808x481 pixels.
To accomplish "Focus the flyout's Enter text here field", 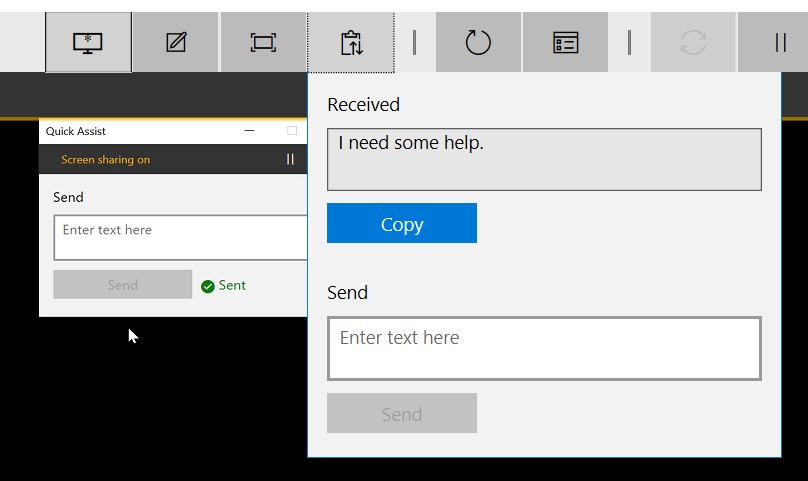I will coord(544,349).
